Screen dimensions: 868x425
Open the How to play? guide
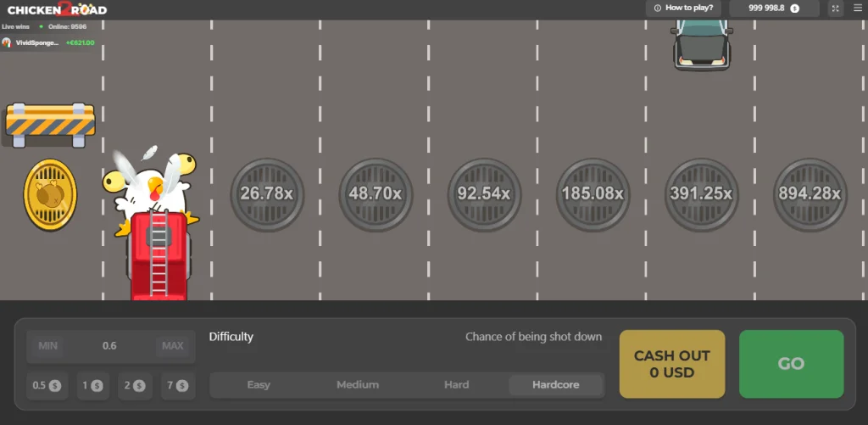pos(682,8)
